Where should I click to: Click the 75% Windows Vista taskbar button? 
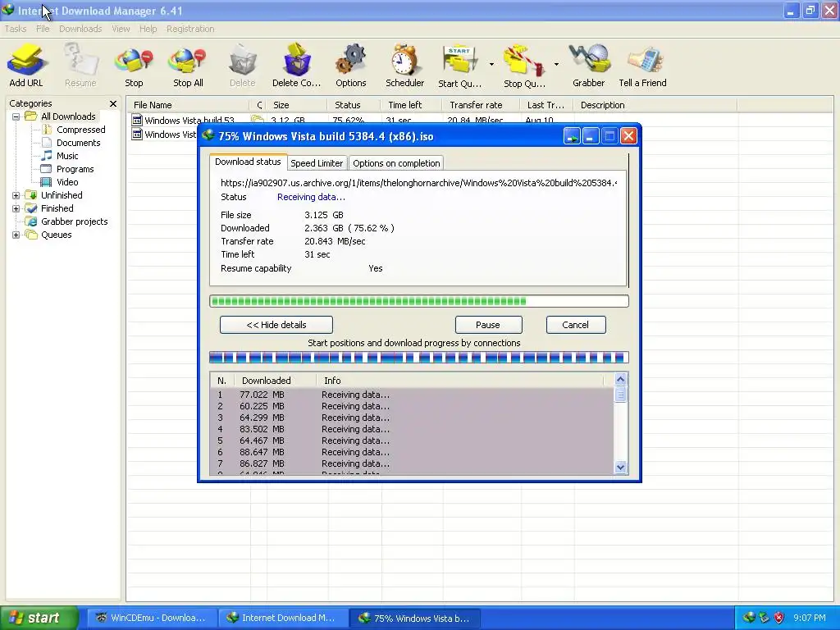coord(414,618)
